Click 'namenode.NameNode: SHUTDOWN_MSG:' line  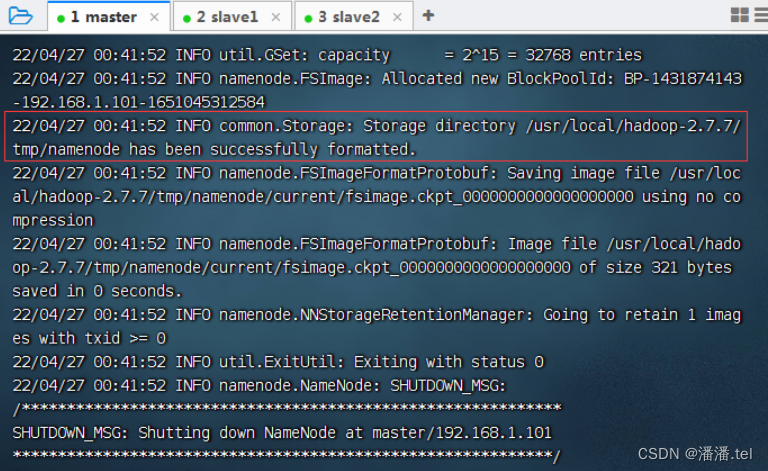(259, 386)
